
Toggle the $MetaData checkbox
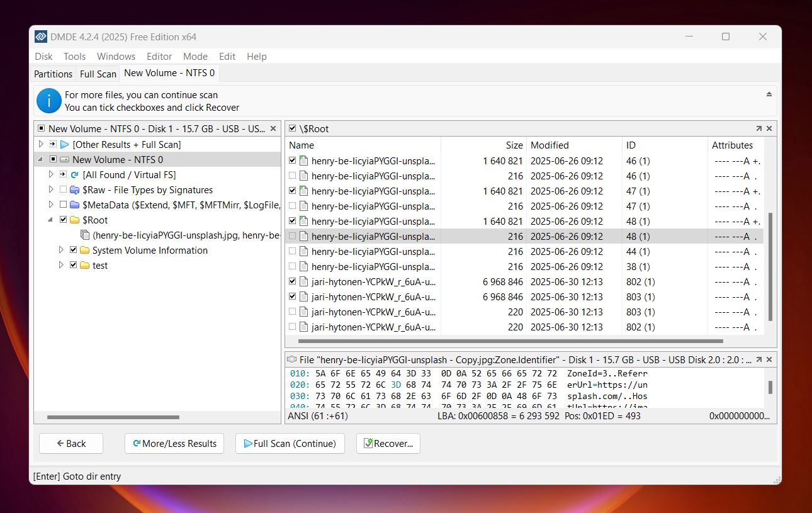tap(63, 205)
